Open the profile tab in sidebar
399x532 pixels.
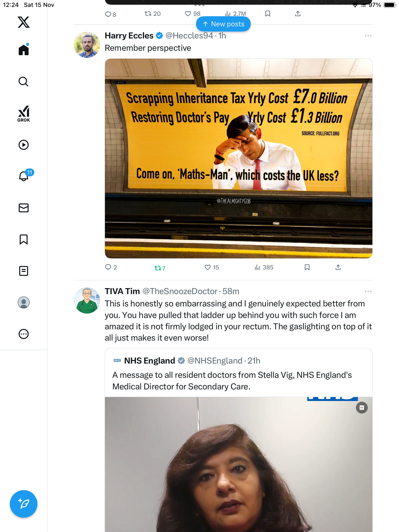pyautogui.click(x=24, y=302)
